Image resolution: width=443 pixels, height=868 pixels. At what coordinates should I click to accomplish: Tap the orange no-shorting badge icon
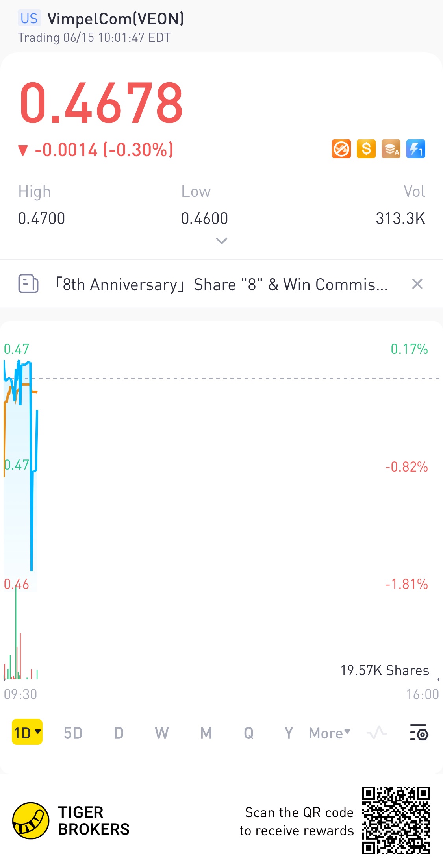[x=341, y=149]
